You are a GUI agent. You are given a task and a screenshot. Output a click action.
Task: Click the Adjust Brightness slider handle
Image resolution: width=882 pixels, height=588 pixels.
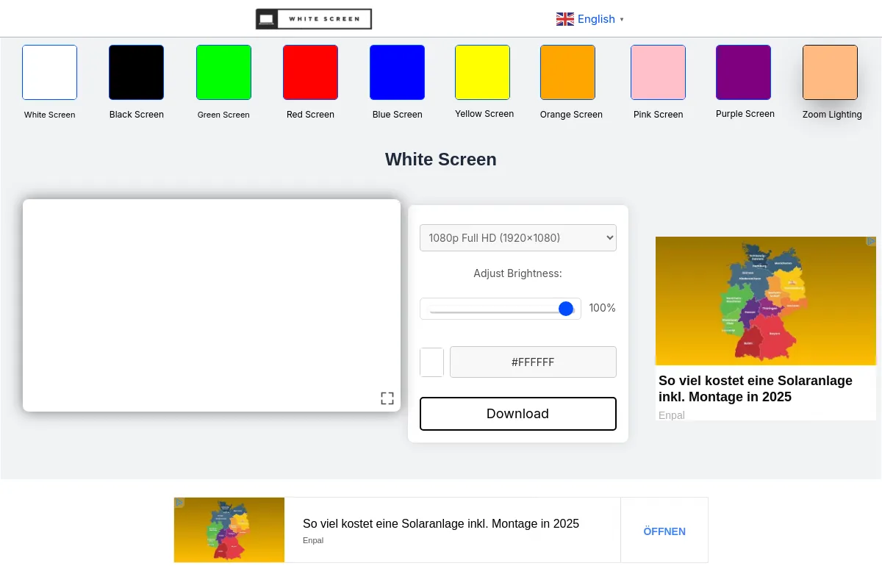565,309
